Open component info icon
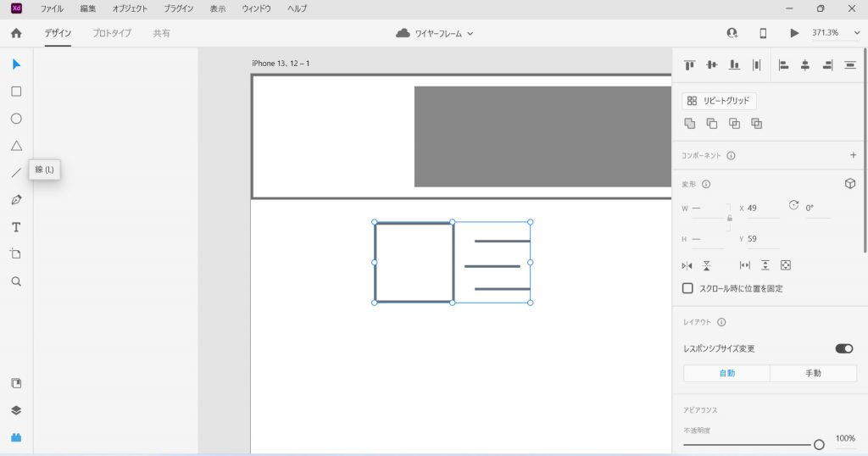 pos(731,155)
